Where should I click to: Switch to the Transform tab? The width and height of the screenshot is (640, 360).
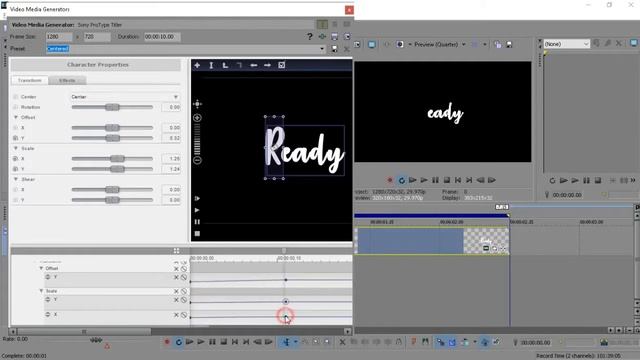coord(30,80)
